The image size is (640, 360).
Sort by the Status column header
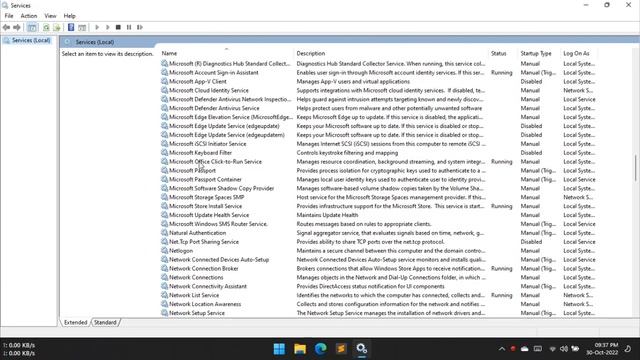pyautogui.click(x=502, y=53)
